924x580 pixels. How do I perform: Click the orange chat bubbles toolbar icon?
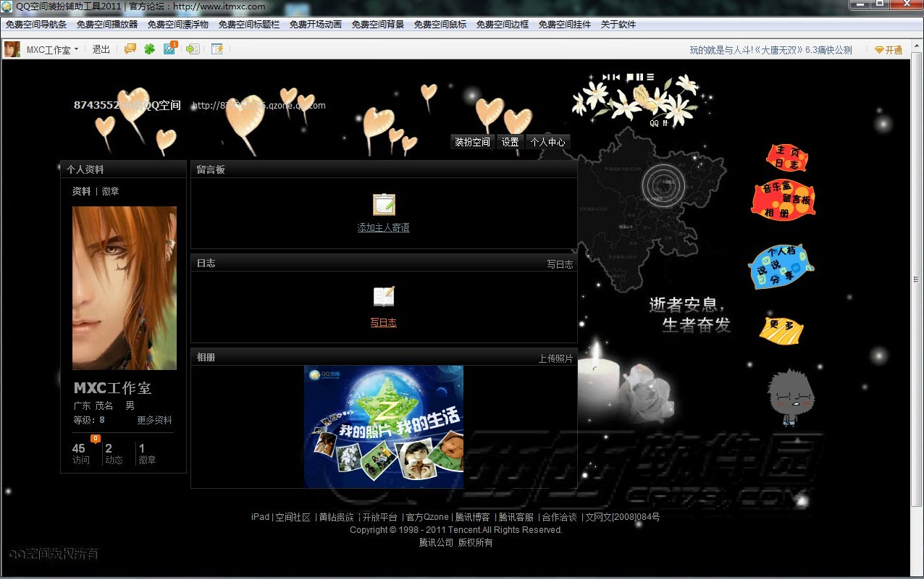pyautogui.click(x=130, y=49)
